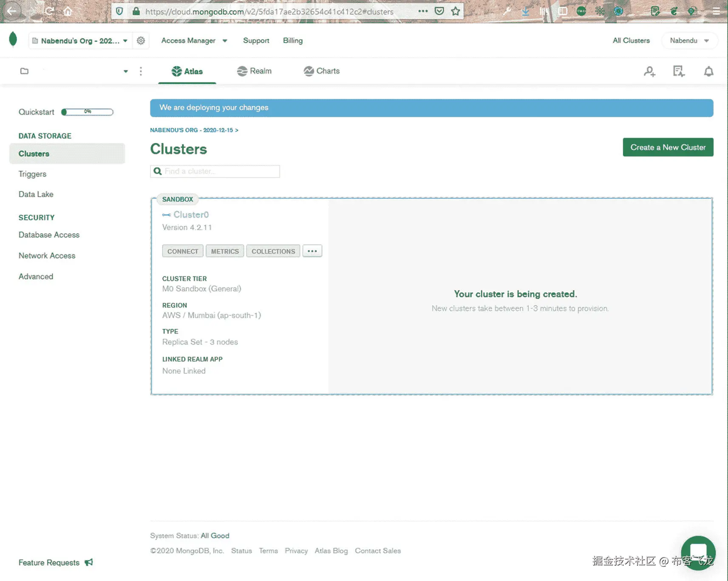
Task: Open organization settings gear icon
Action: pos(141,40)
